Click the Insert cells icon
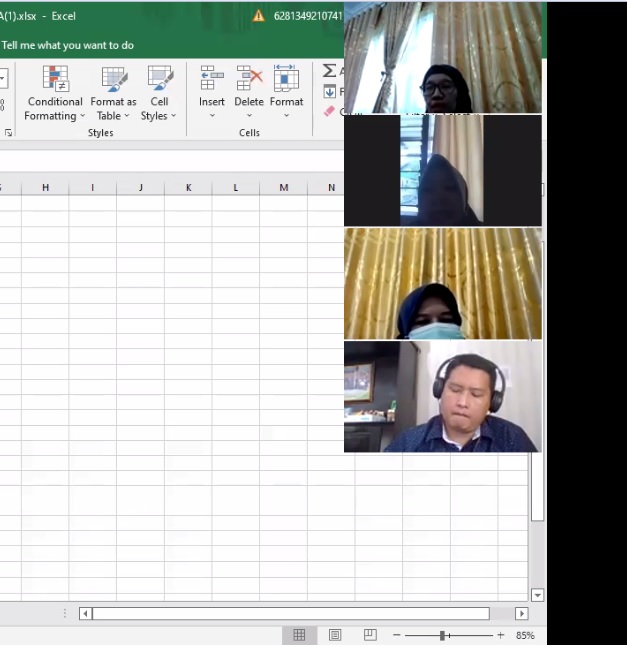Image resolution: width=627 pixels, height=645 pixels. (x=211, y=79)
